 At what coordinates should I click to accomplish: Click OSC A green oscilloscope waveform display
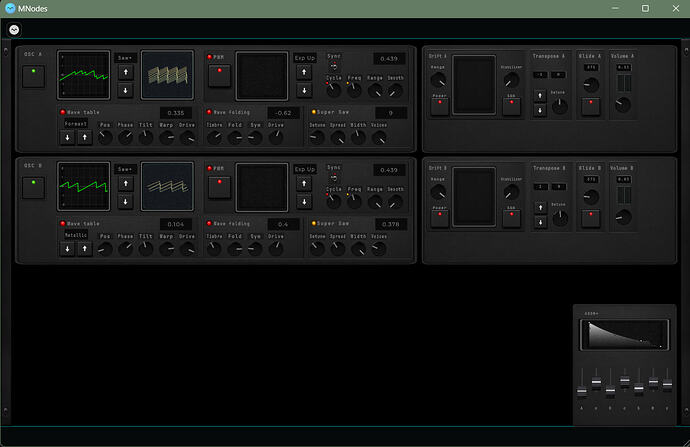tap(84, 75)
